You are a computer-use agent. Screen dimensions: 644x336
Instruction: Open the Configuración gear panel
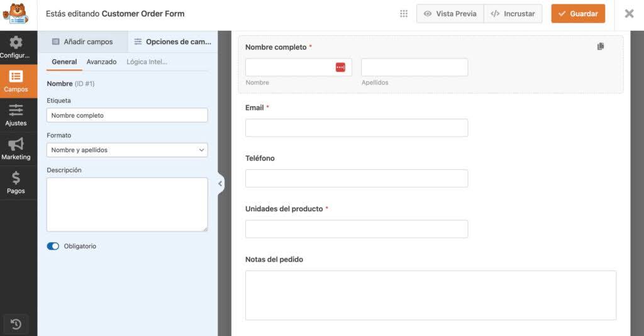tap(16, 48)
